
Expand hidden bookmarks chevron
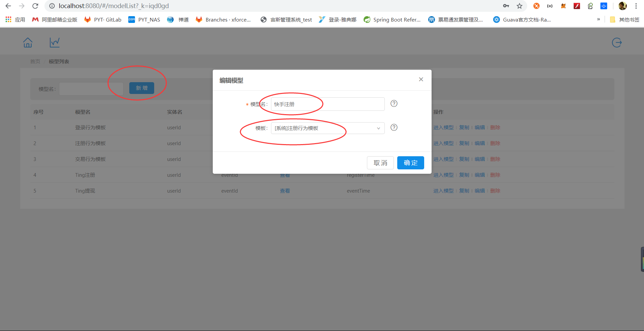tap(599, 20)
